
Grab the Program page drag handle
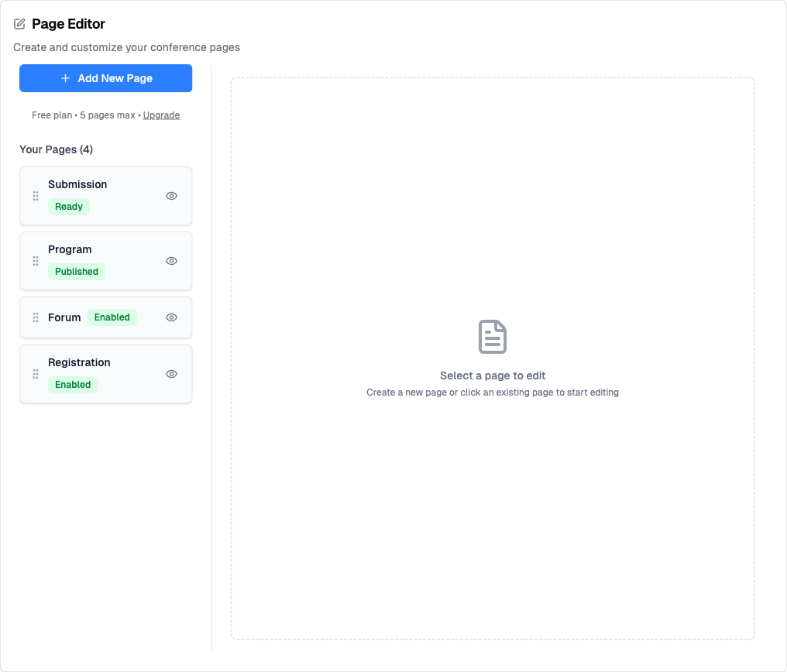tap(36, 261)
